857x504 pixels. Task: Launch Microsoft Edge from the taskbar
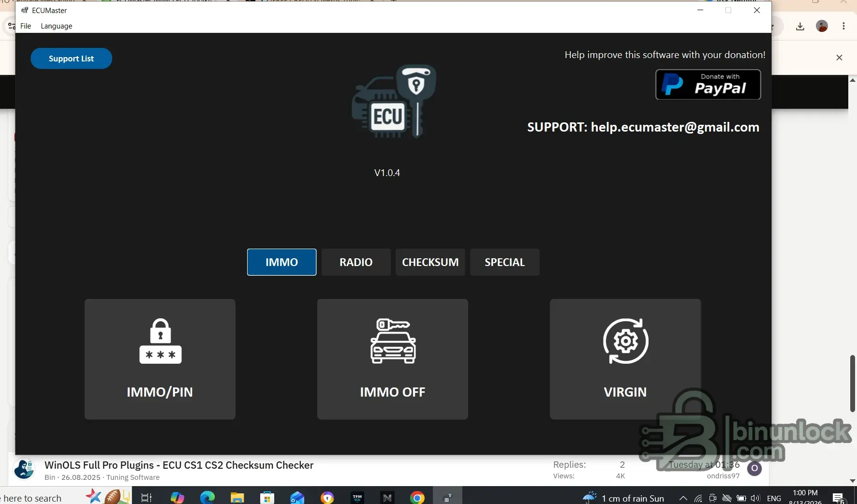pos(207,497)
